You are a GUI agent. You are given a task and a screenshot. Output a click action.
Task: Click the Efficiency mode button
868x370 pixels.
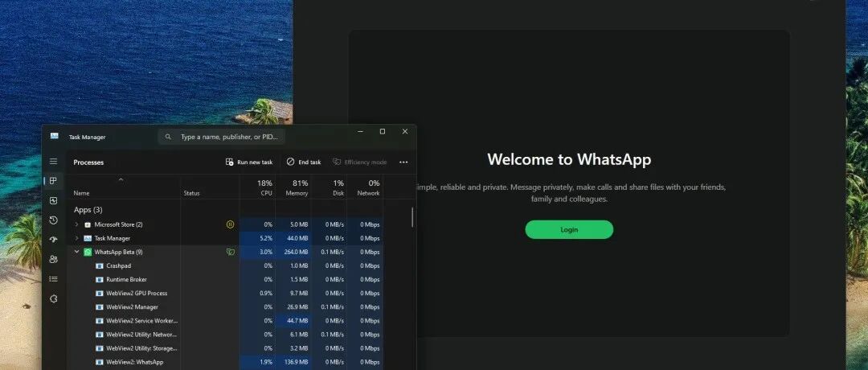pyautogui.click(x=360, y=162)
